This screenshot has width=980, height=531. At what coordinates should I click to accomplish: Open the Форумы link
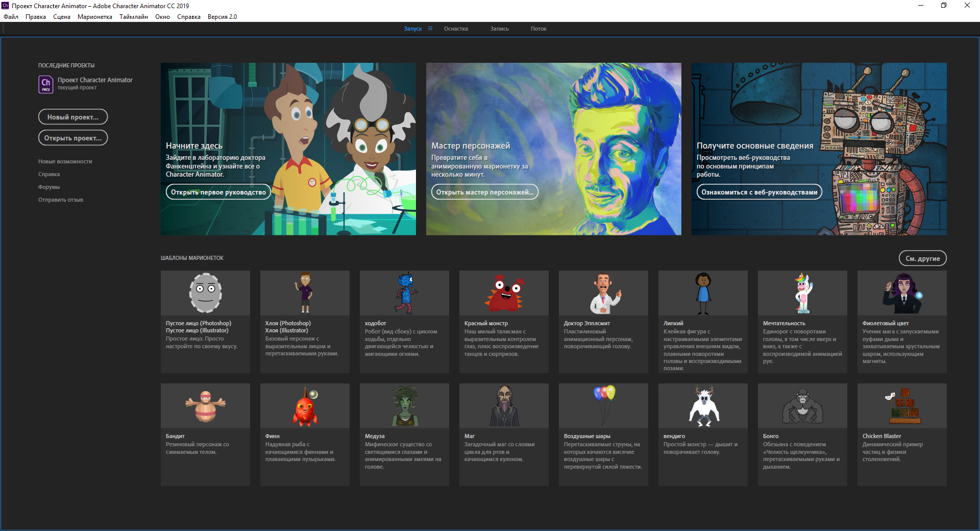(49, 187)
